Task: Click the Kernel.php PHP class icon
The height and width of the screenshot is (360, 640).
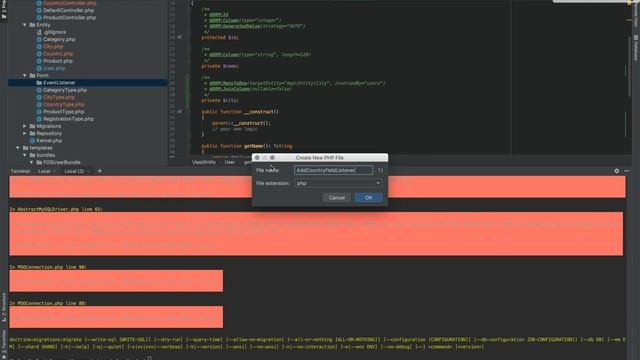Action: (32, 141)
